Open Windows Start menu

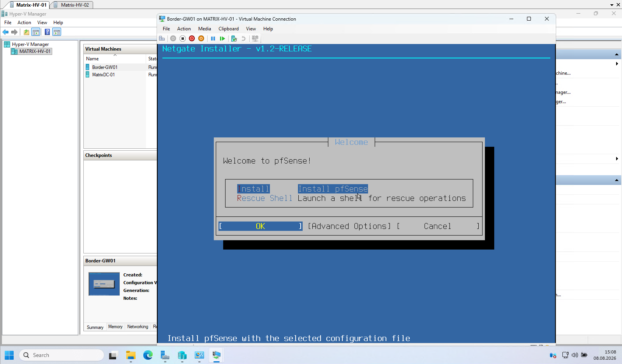point(9,355)
